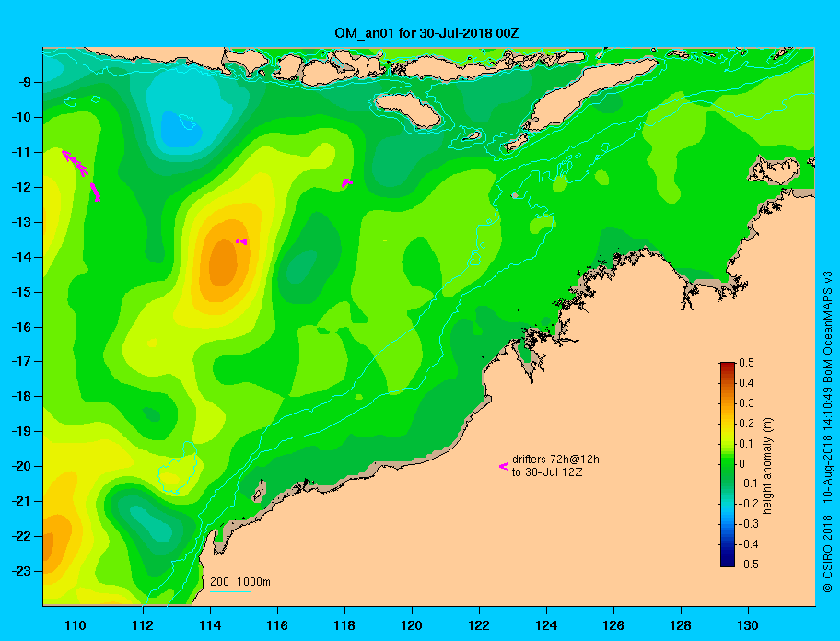Click longitude label 130
The height and width of the screenshot is (641, 840).
coord(748,625)
